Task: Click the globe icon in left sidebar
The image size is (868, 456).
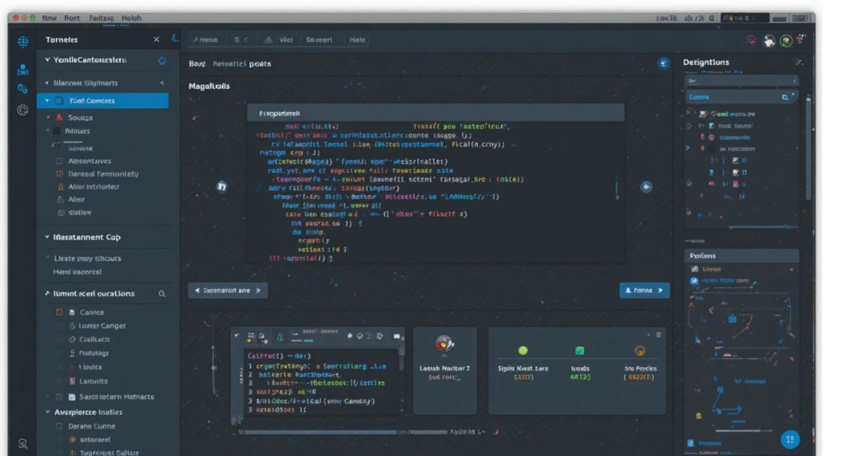Action: click(x=22, y=41)
